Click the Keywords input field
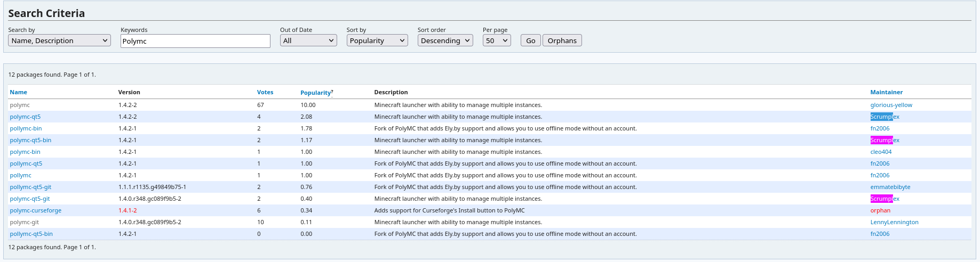 (195, 41)
